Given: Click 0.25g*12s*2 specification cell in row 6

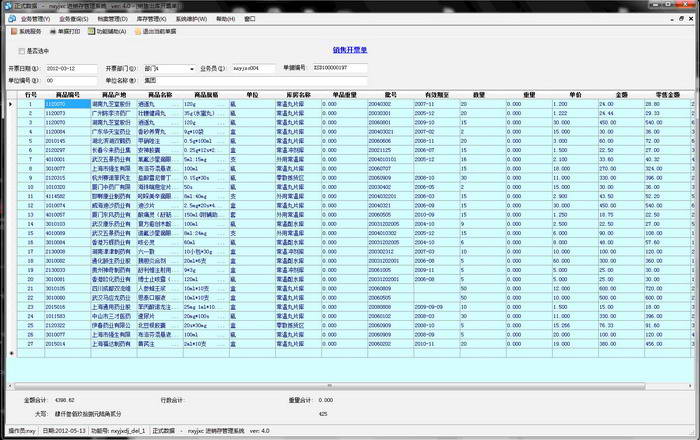Looking at the screenshot, I should tap(206, 150).
